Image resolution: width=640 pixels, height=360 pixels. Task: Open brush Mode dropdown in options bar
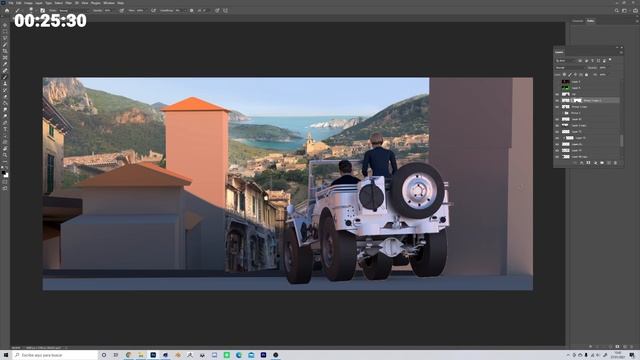point(73,11)
